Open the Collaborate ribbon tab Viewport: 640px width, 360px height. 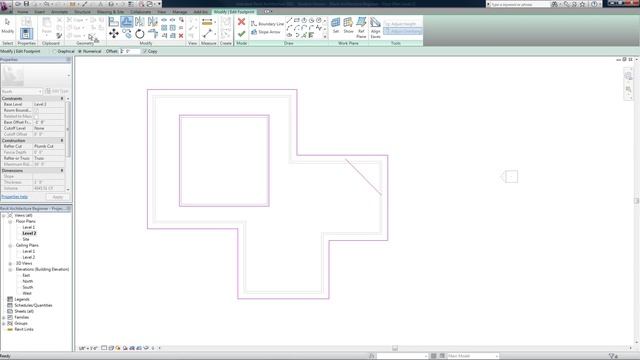point(141,12)
